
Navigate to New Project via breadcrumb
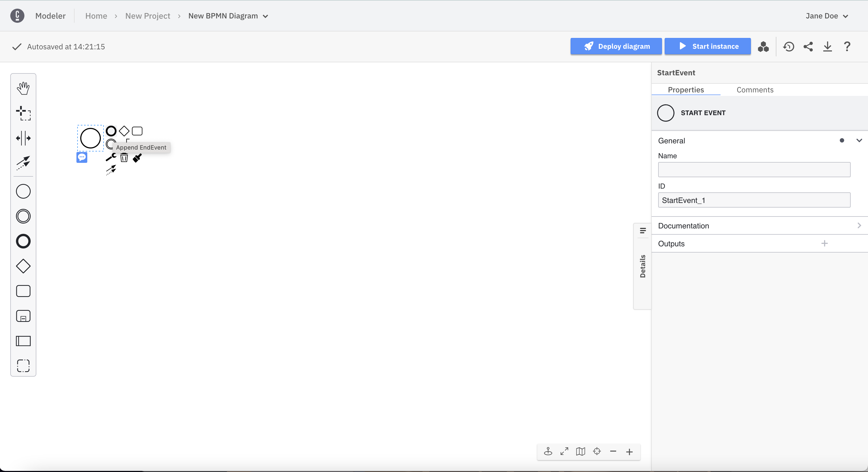coord(147,16)
